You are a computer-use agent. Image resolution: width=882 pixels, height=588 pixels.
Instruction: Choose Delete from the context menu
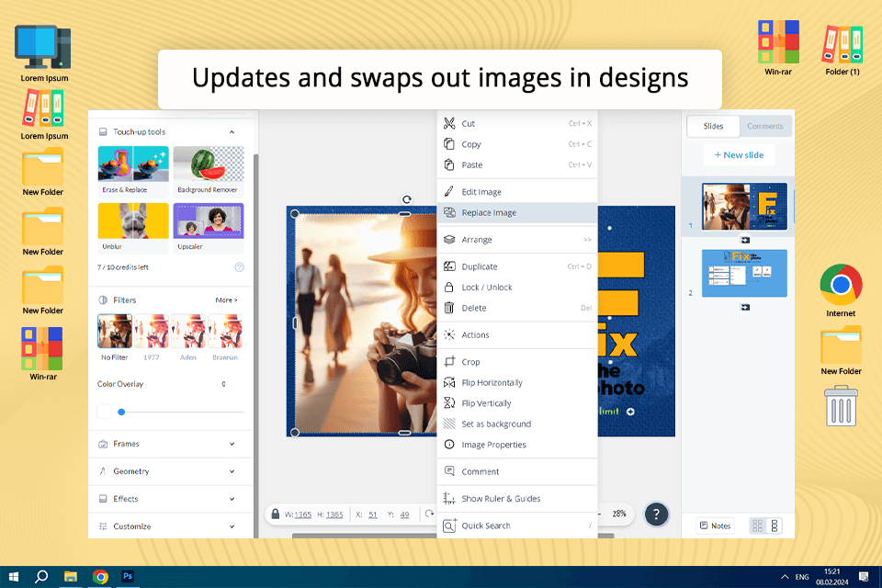pyautogui.click(x=517, y=309)
